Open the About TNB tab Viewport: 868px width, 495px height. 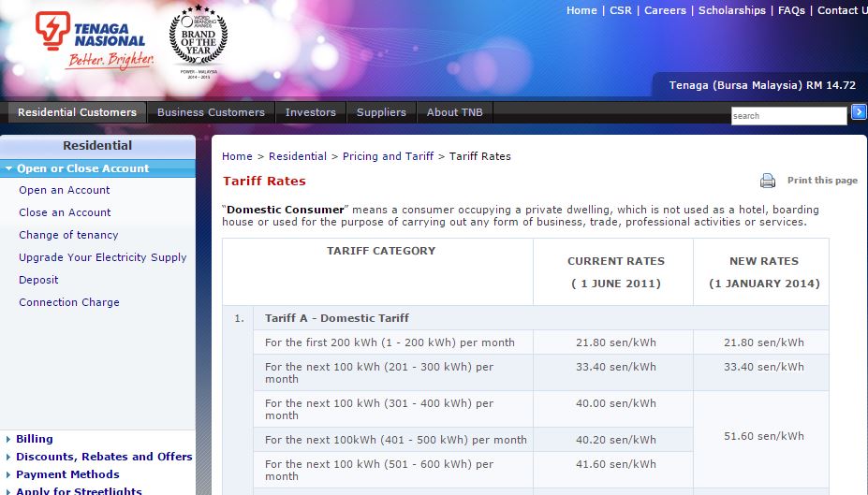[x=454, y=112]
